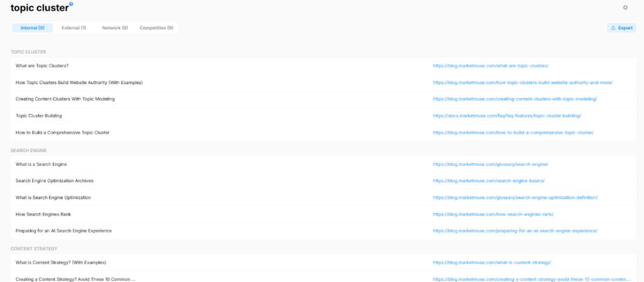Select row 'Creating Content Clusters With Topic Modeling'
Viewport: 644px width, 282px height.
click(323, 99)
